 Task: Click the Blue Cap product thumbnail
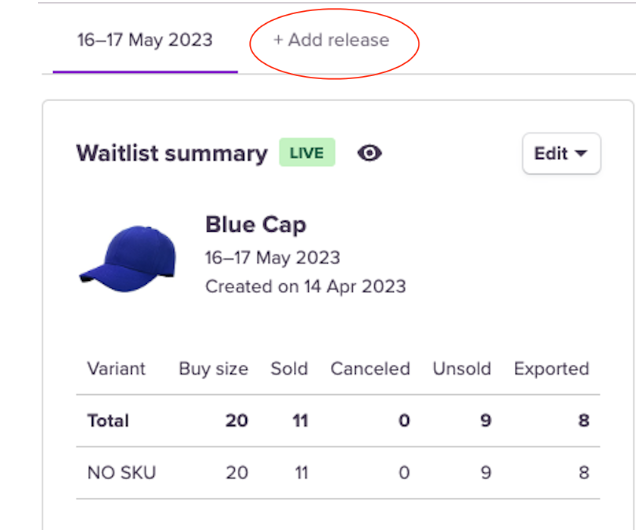pos(127,256)
